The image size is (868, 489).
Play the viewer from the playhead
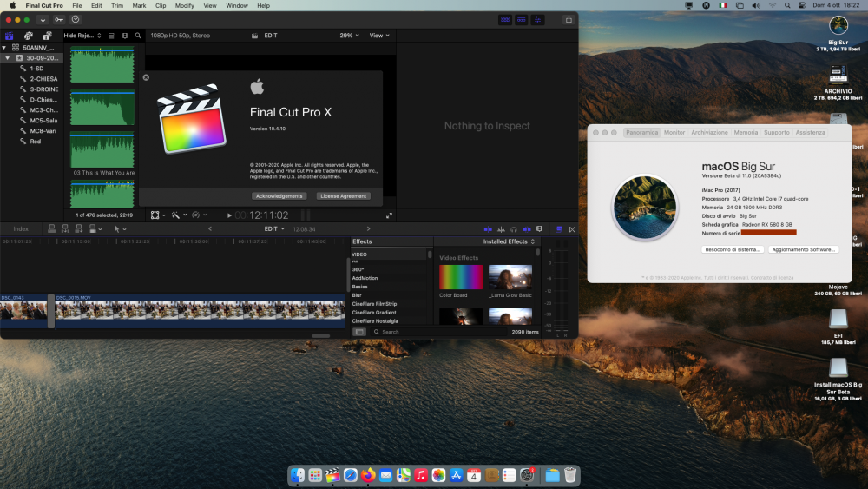click(229, 215)
